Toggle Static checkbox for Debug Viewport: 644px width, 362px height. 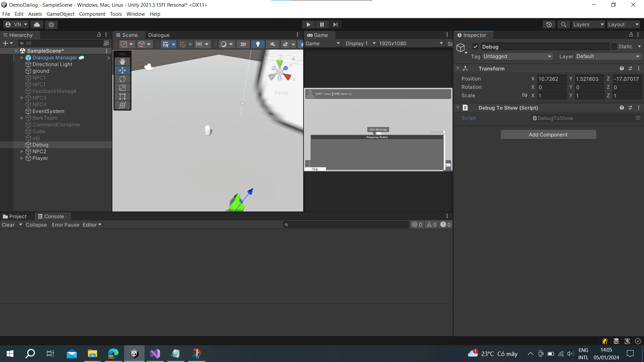click(614, 47)
